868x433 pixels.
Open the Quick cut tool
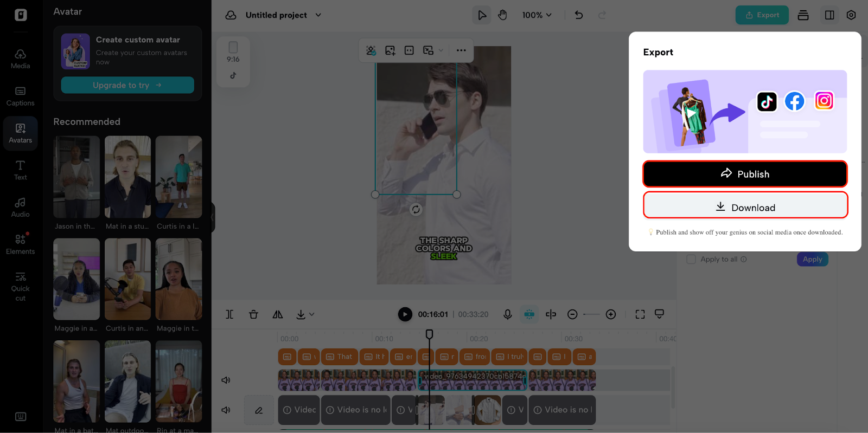[x=20, y=286]
